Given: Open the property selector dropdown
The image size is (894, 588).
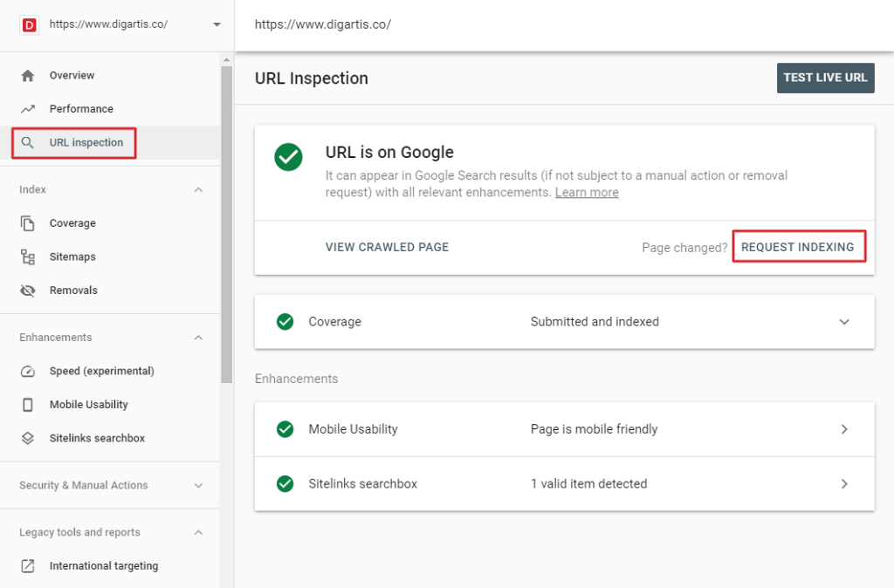Looking at the screenshot, I should 216,25.
